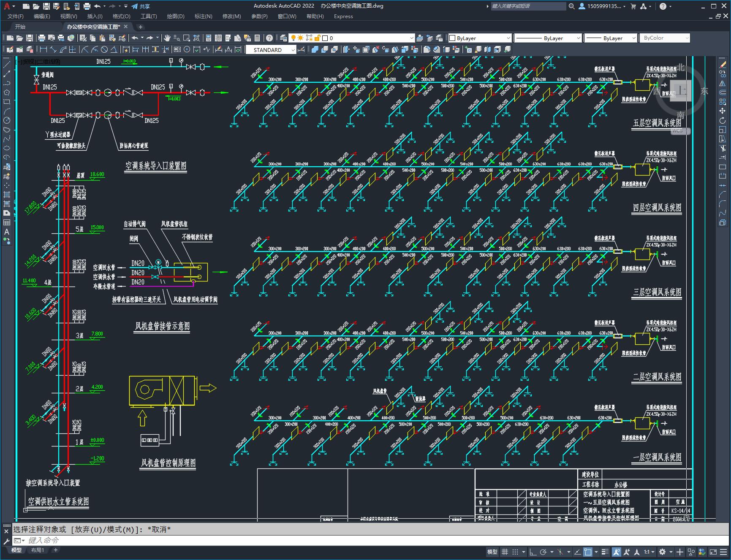Click the Workspace switching gear icon
731x560 pixels.
662,552
